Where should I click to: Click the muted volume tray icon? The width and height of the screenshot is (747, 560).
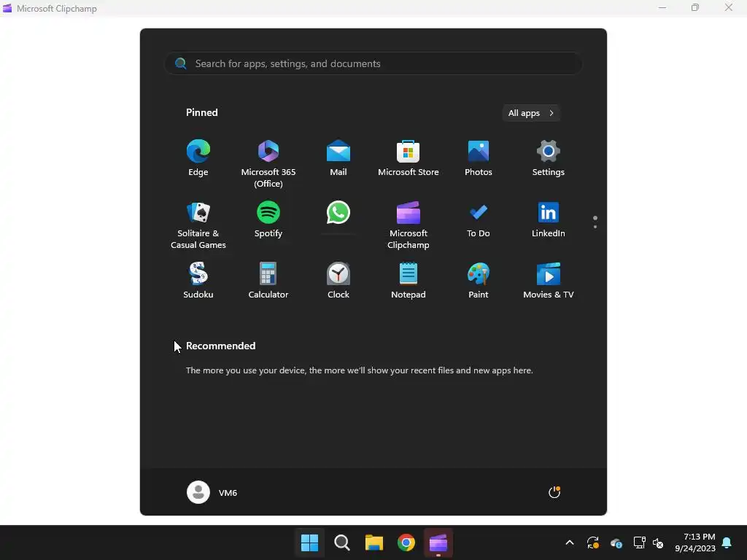pos(658,542)
